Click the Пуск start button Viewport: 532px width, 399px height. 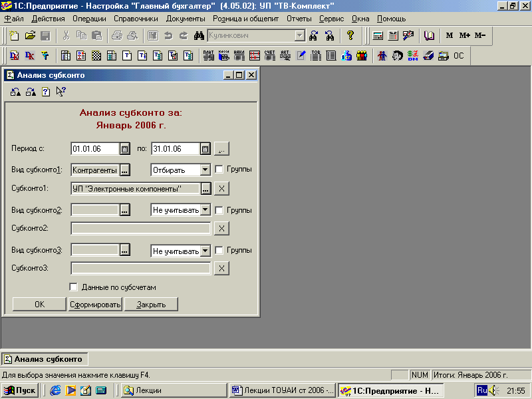pyautogui.click(x=19, y=390)
